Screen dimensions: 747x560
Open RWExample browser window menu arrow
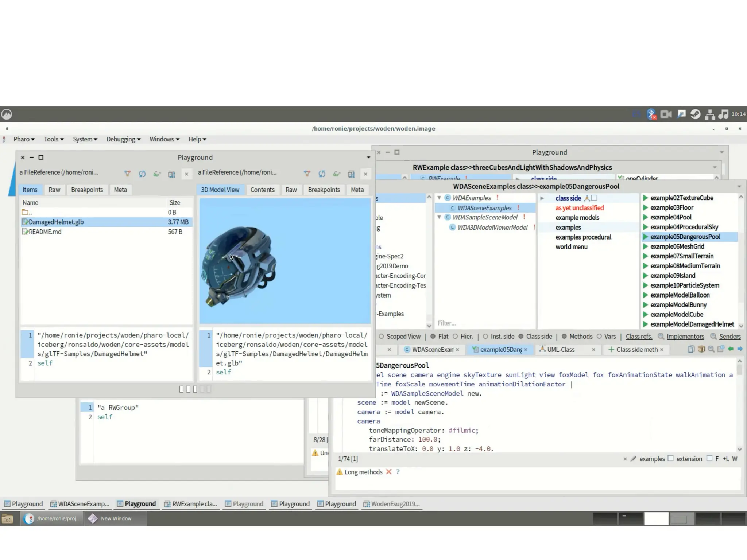(x=715, y=167)
